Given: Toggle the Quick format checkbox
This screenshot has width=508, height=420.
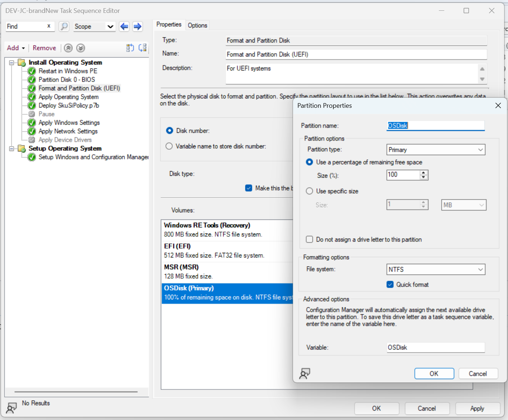Looking at the screenshot, I should (x=390, y=284).
